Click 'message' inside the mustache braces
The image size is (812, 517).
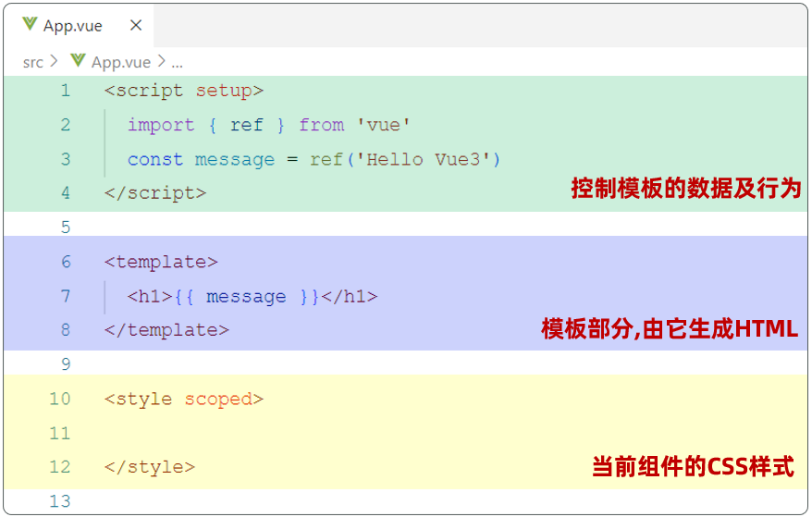tap(246, 297)
